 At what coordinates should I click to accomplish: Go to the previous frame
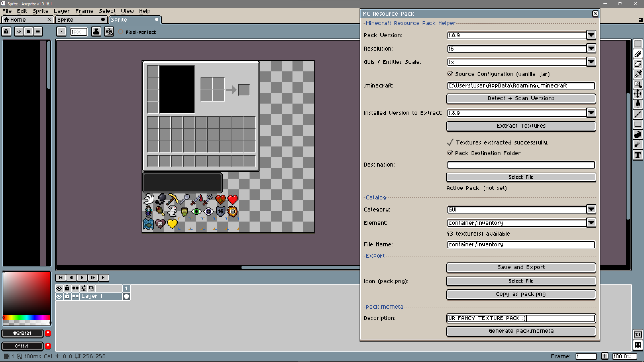point(71,278)
